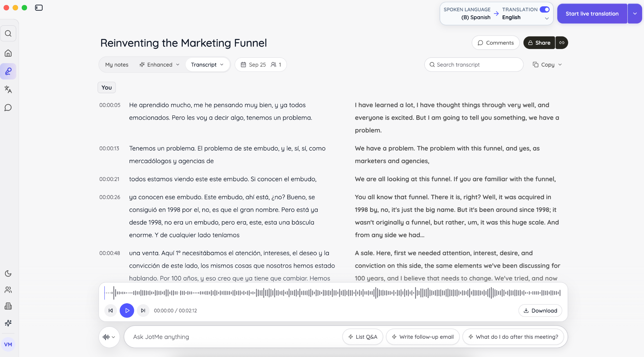Screen dimensions: 644x357
Task: Open the team members icon in the sidebar
Action: coord(8,290)
